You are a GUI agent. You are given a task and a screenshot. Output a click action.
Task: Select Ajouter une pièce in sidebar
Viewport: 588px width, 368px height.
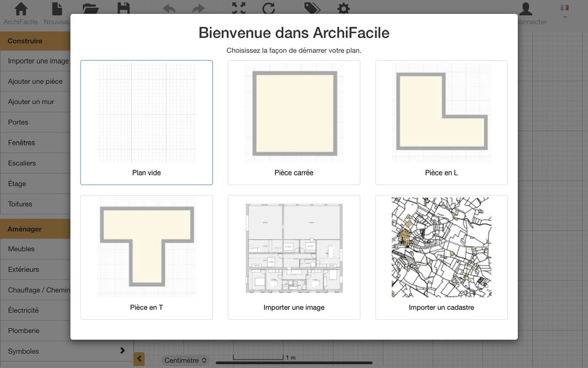click(35, 81)
